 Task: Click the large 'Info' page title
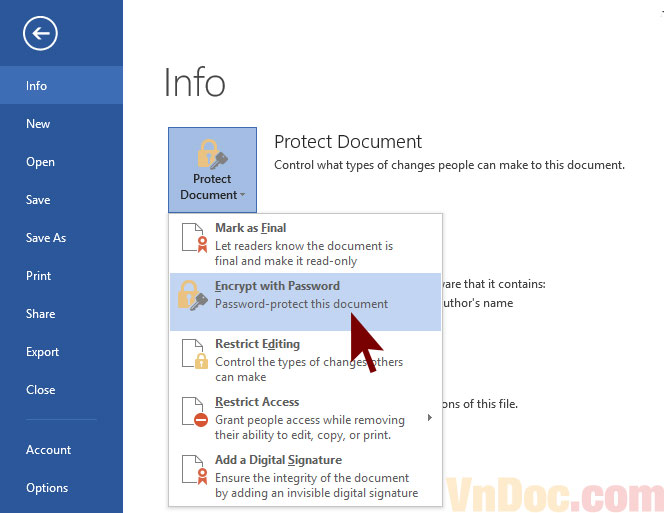(x=194, y=82)
